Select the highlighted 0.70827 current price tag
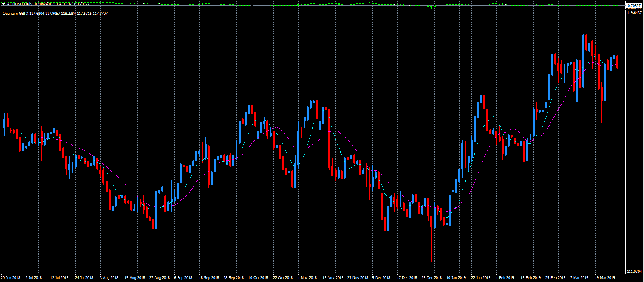This screenshot has height=282, width=644. tap(634, 6)
